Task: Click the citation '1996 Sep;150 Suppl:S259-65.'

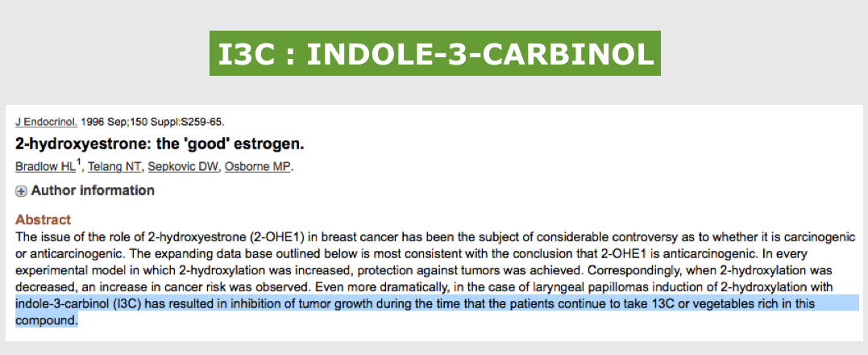Action: 152,122
